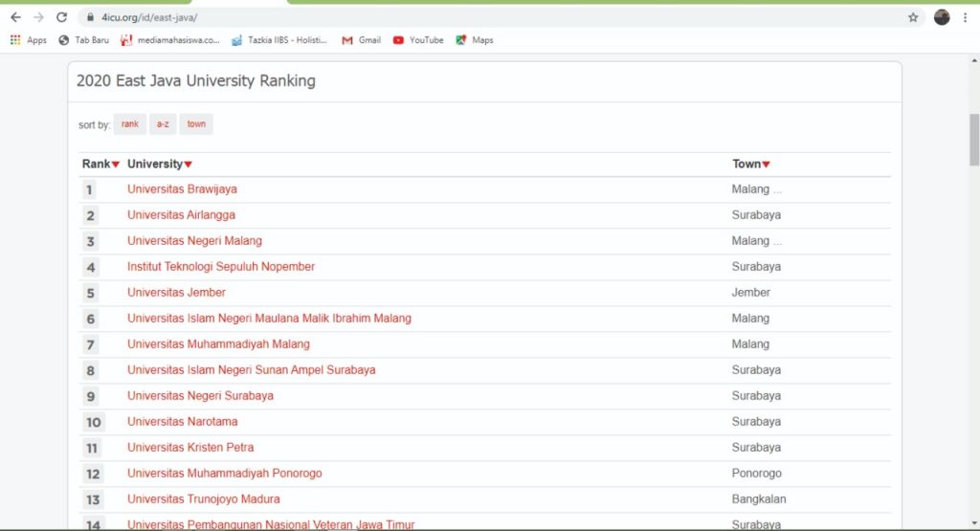Image resolution: width=980 pixels, height=531 pixels.
Task: Open the YouTube bookmark
Action: [x=418, y=40]
